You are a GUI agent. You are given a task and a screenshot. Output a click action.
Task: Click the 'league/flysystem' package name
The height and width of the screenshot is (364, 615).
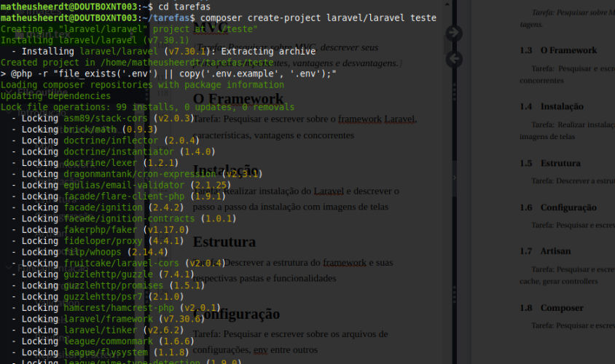click(x=106, y=352)
